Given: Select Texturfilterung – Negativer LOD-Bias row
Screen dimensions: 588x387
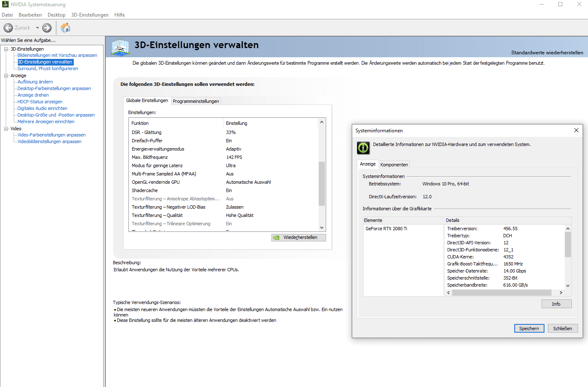Looking at the screenshot, I should tap(224, 207).
